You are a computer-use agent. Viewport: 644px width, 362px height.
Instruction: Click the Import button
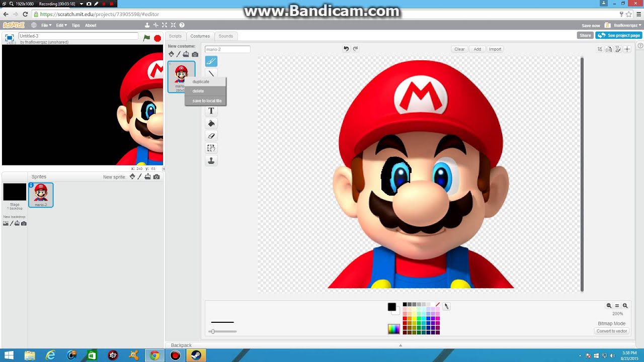click(x=495, y=49)
